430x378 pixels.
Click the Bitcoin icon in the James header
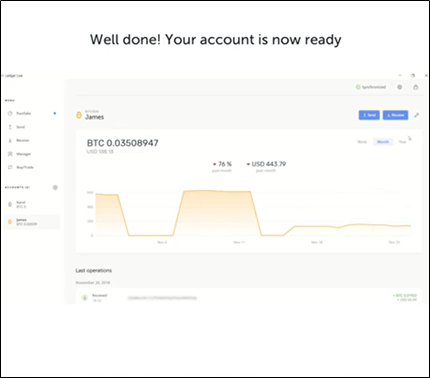(79, 115)
